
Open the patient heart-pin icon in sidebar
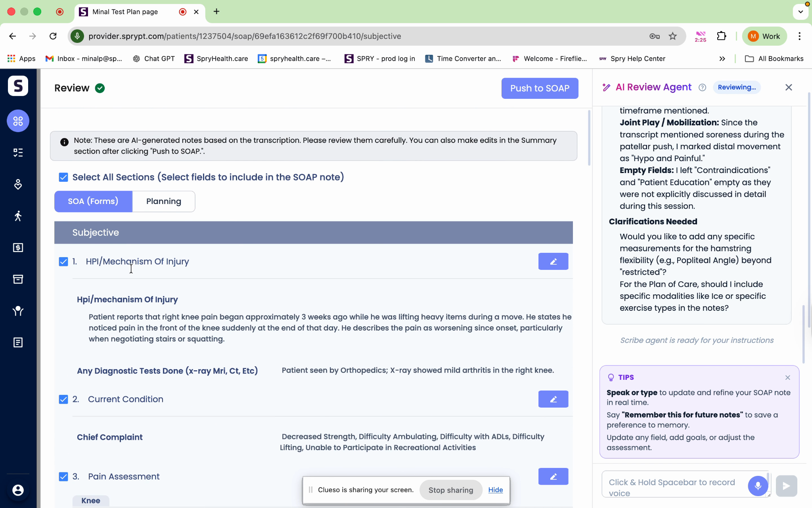coord(18,184)
